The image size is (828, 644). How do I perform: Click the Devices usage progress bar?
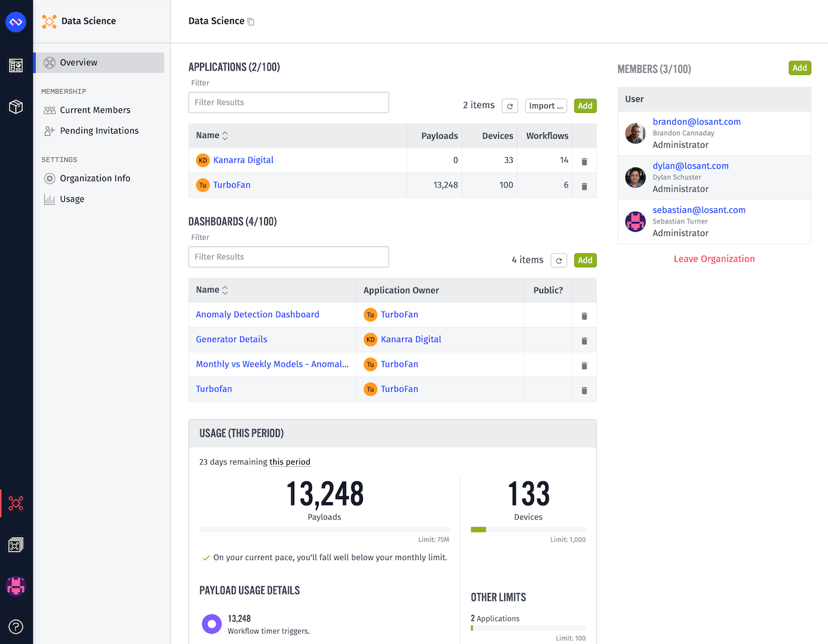pyautogui.click(x=528, y=530)
